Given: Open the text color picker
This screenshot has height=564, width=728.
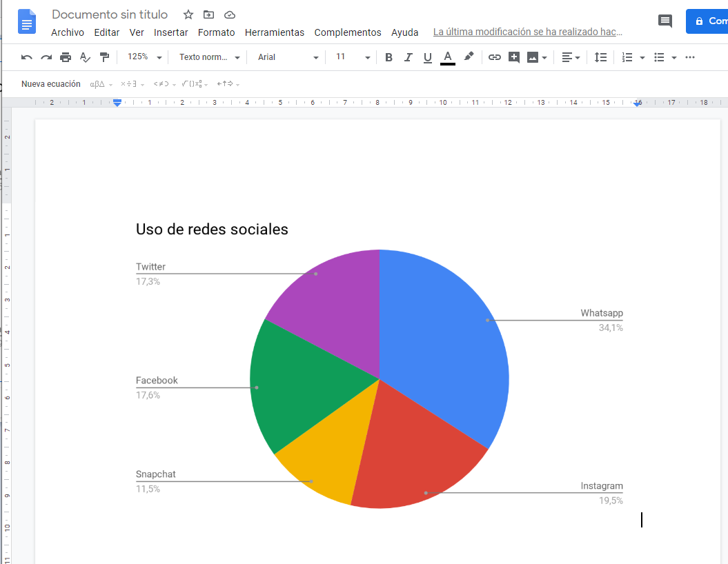Looking at the screenshot, I should tap(447, 57).
